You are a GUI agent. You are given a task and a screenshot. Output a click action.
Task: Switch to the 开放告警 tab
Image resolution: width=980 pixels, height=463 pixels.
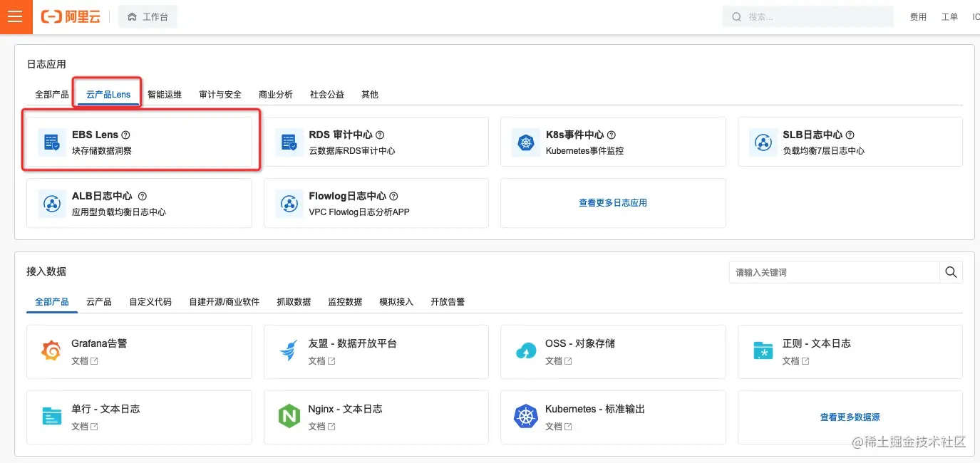[448, 301]
